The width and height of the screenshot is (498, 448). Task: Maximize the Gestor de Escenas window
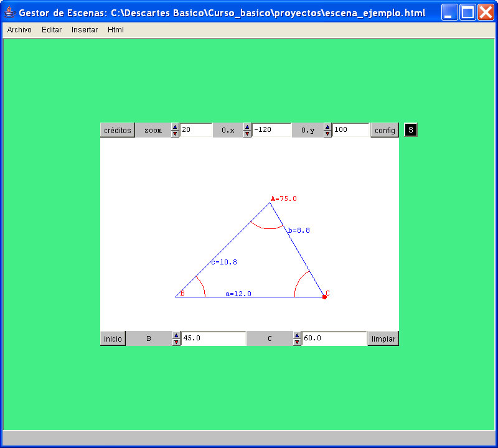click(x=467, y=12)
